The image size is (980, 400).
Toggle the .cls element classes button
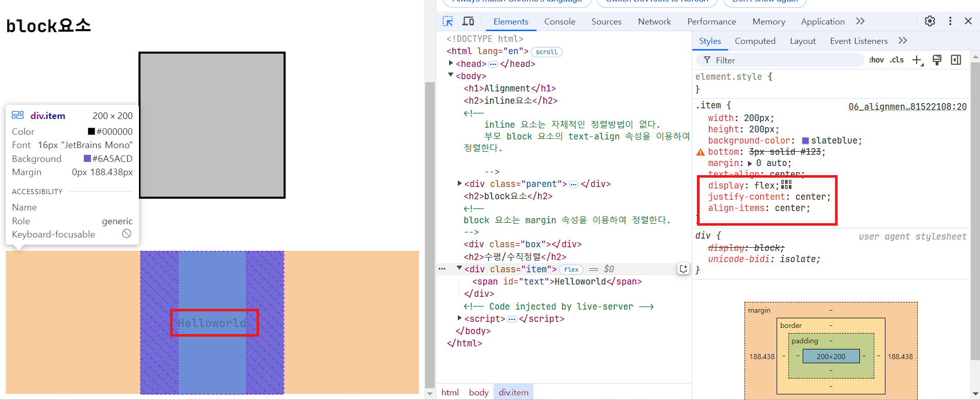(x=897, y=60)
